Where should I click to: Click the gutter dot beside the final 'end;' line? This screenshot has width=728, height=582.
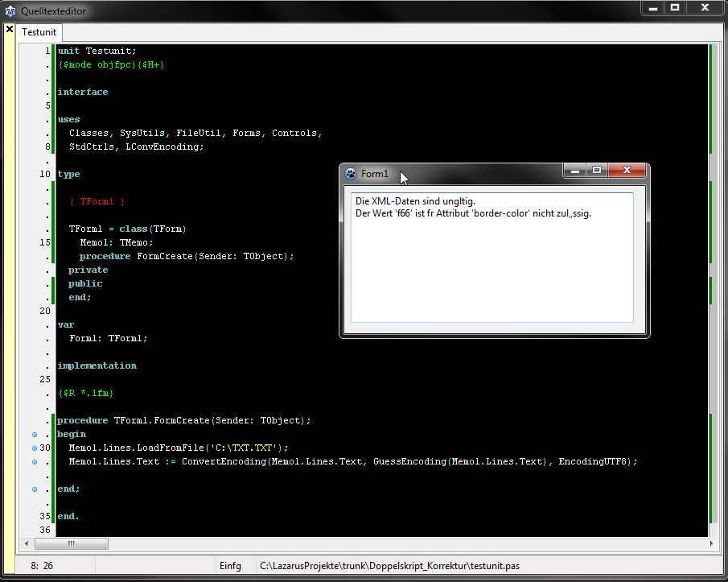click(35, 489)
